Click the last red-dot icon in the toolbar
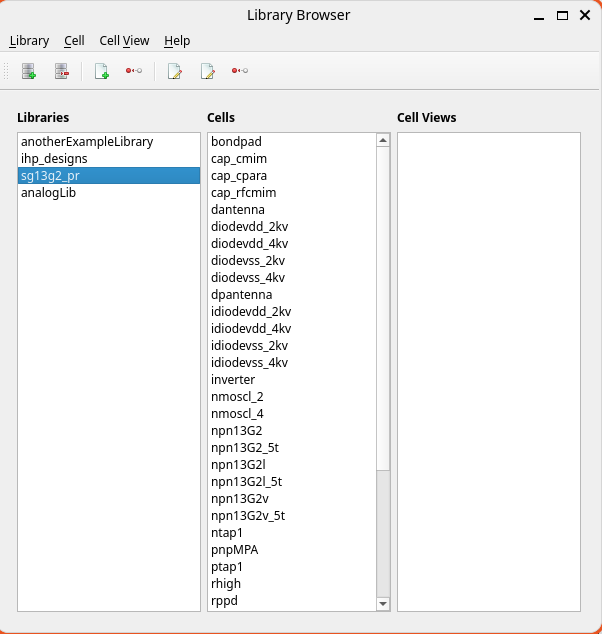Viewport: 602px width, 634px height. (239, 71)
